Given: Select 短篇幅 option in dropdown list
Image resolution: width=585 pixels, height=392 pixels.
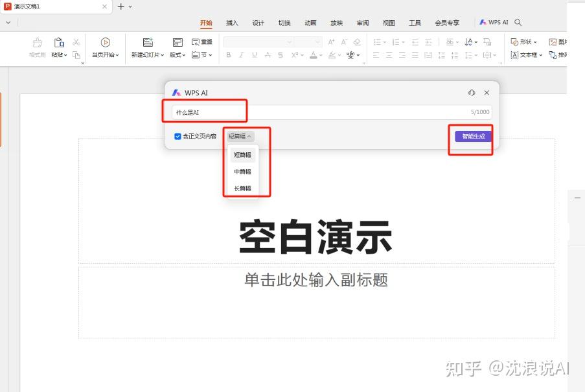Looking at the screenshot, I should 242,155.
